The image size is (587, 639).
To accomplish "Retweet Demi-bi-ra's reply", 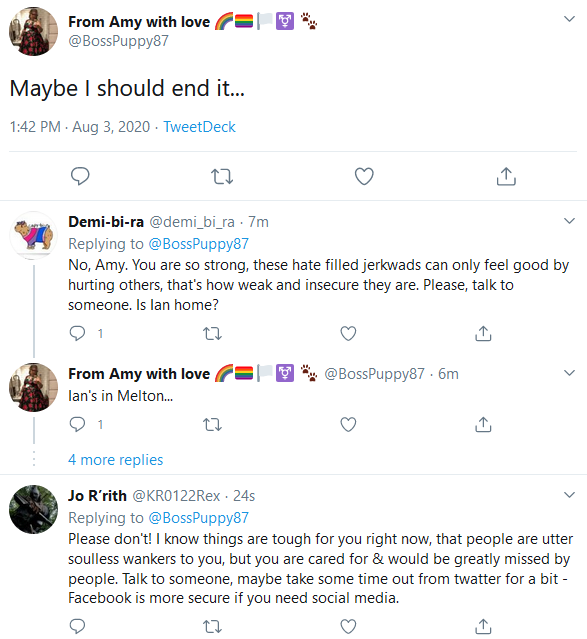I will click(x=212, y=334).
